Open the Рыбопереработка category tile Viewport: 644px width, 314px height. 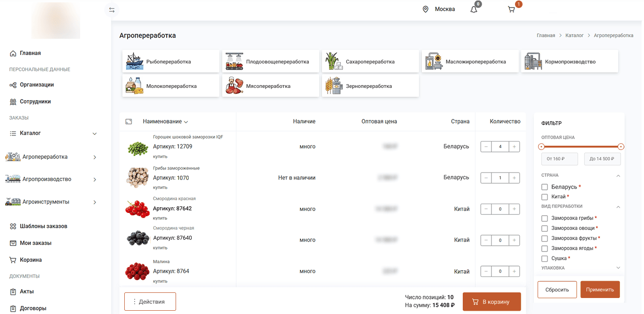[171, 62]
